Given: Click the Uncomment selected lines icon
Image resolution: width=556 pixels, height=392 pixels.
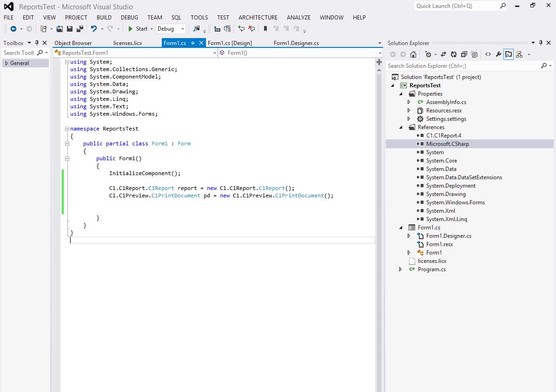Looking at the screenshot, I should coord(252,29).
